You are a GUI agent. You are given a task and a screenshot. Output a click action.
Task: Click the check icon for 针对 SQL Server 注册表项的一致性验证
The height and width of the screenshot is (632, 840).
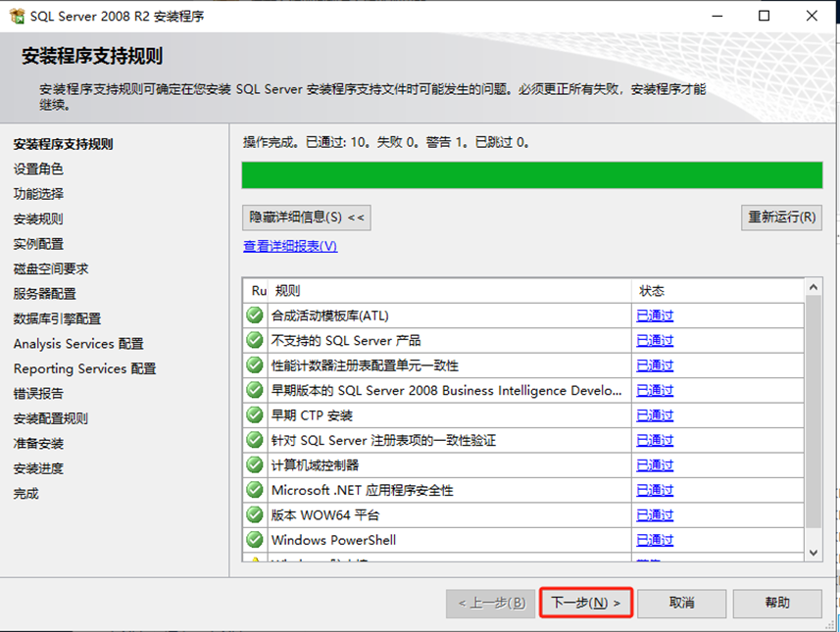tap(255, 440)
